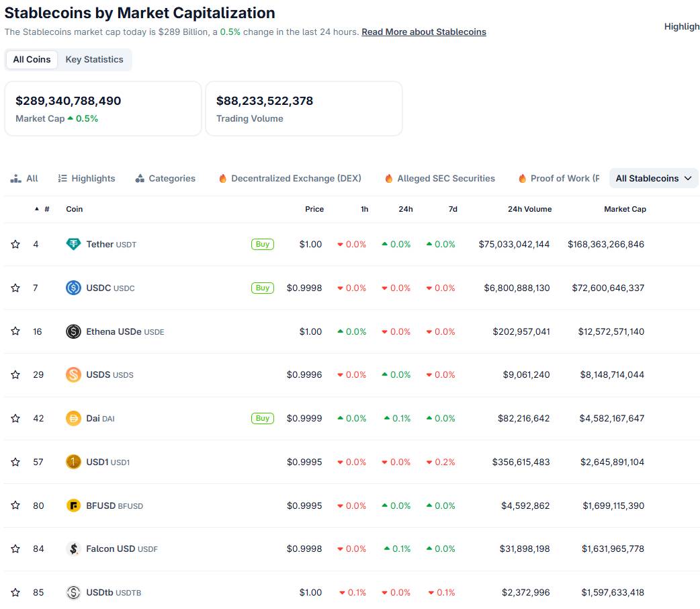Click Dai price $0.9999
The image size is (700, 609).
click(304, 418)
